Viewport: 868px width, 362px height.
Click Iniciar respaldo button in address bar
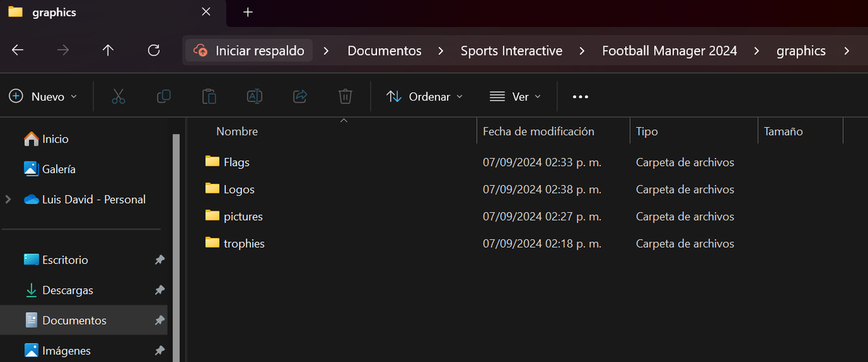click(x=249, y=50)
